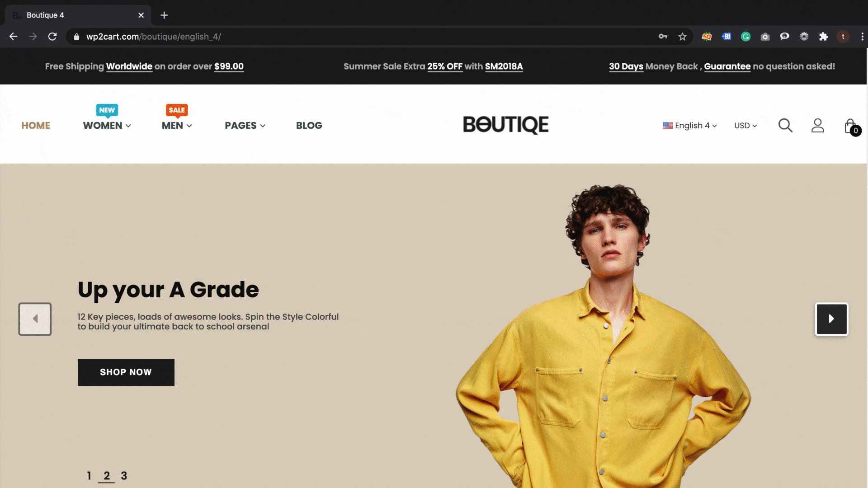868x488 pixels.
Task: Open the BLOG menu item
Action: [x=309, y=126]
